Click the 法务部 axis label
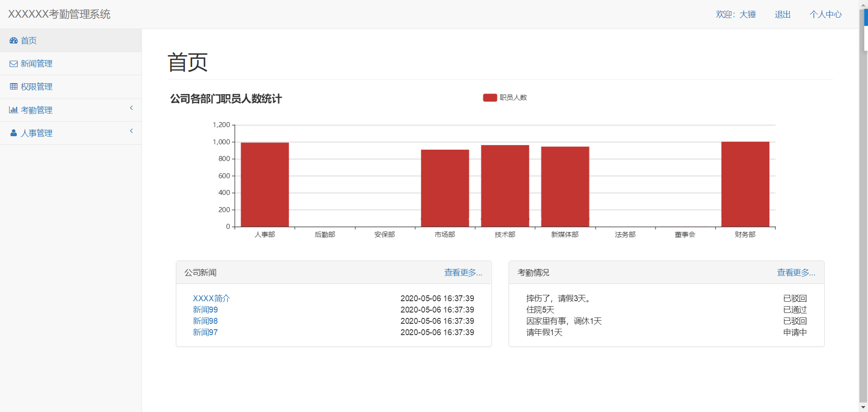 click(625, 235)
